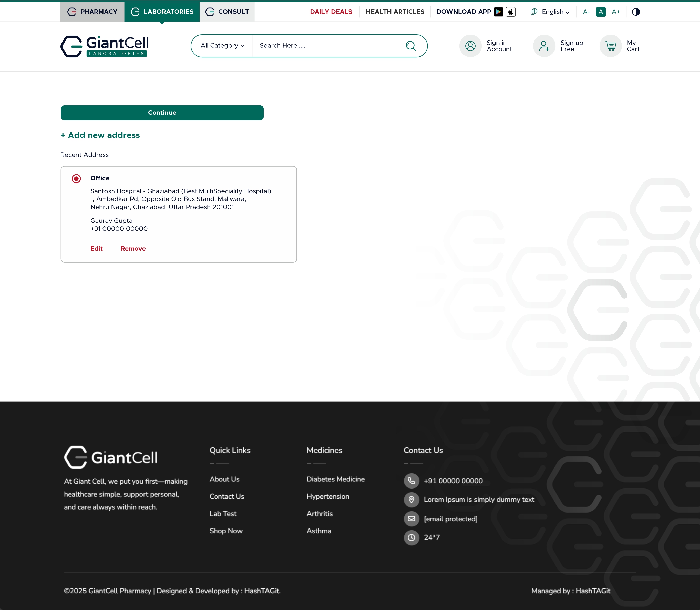Viewport: 700px width, 610px height.
Task: Click the search magnifier icon
Action: pos(411,46)
